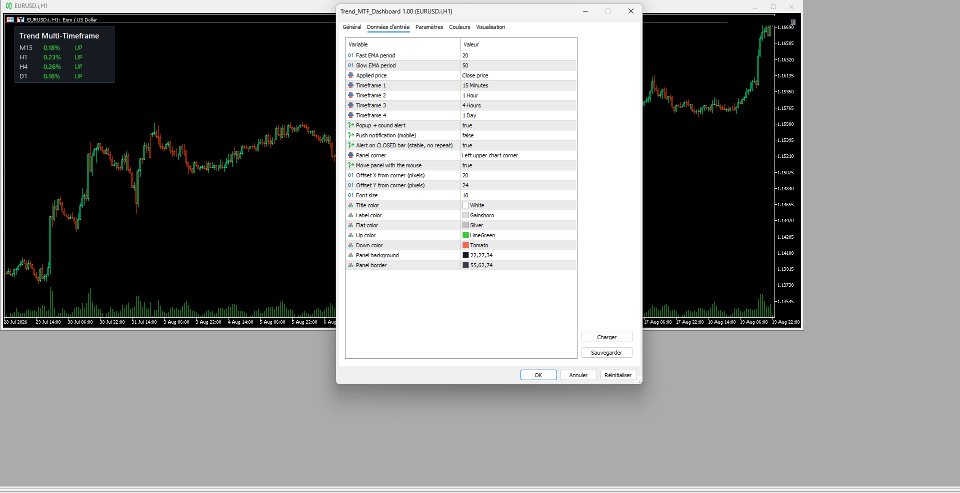The width and height of the screenshot is (960, 493).
Task: Click the icon beside Slow EMA period
Action: (x=351, y=66)
